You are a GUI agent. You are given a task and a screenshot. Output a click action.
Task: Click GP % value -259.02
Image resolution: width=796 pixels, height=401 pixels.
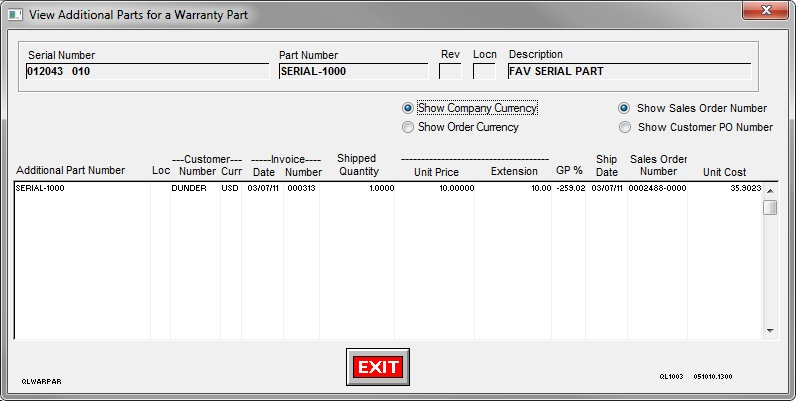pyautogui.click(x=571, y=188)
